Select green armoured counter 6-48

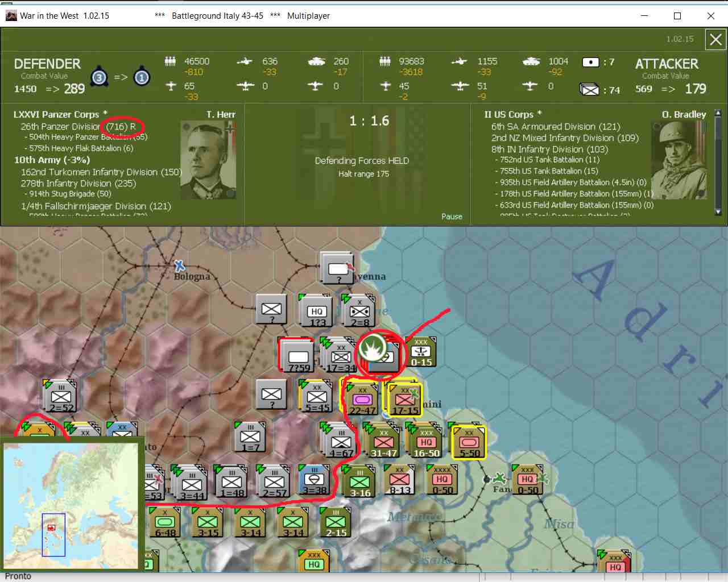(165, 522)
